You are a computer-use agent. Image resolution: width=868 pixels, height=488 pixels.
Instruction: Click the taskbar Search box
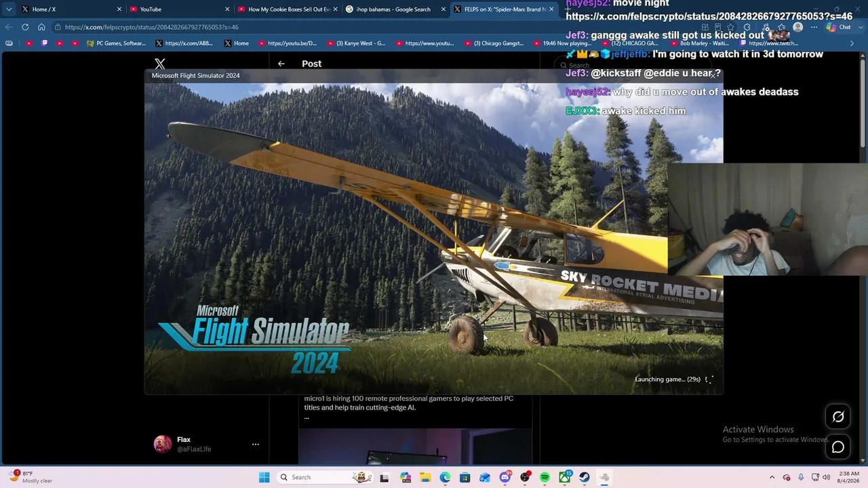pos(324,477)
